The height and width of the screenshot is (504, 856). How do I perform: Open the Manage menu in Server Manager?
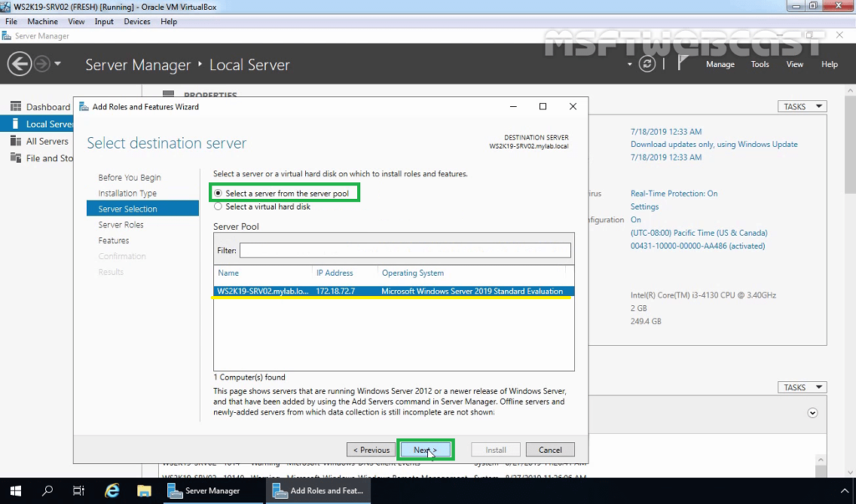click(720, 64)
